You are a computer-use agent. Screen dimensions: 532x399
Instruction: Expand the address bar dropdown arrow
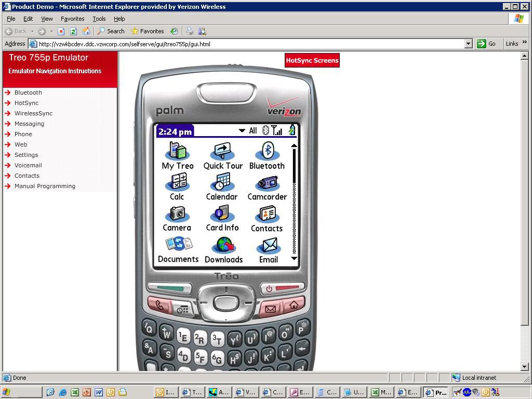pyautogui.click(x=469, y=44)
